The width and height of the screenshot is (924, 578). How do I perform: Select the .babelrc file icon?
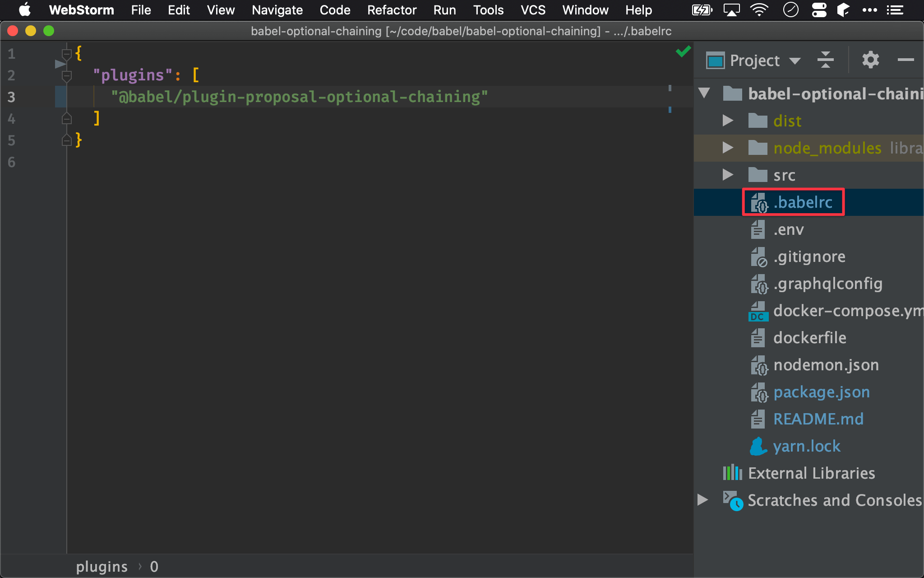(x=759, y=202)
